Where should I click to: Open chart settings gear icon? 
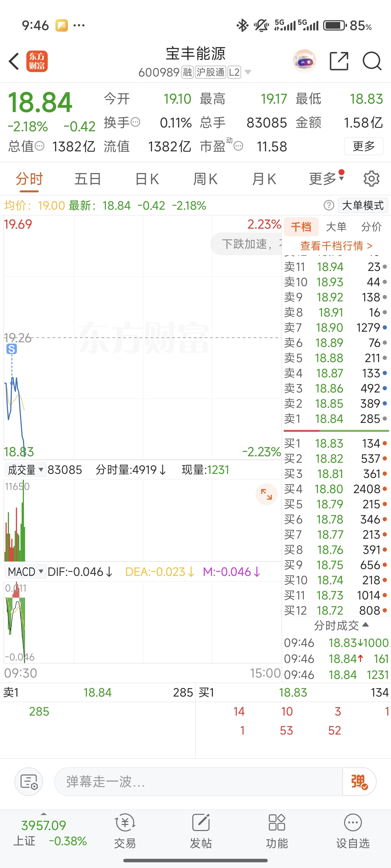coord(371,178)
